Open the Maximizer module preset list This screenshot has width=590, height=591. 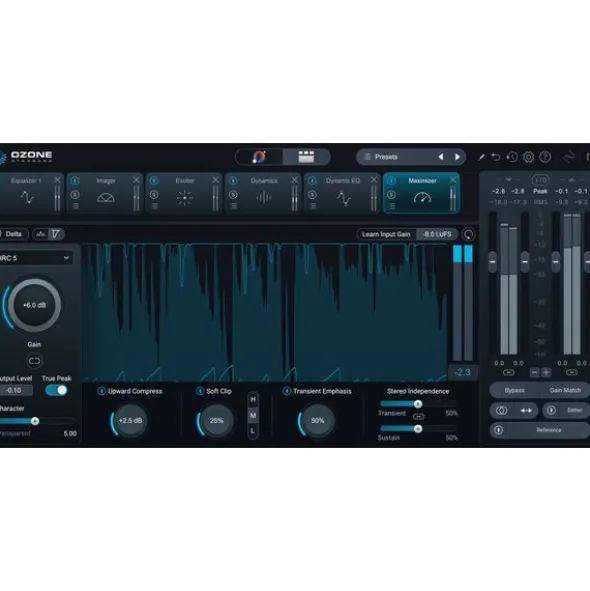[392, 206]
